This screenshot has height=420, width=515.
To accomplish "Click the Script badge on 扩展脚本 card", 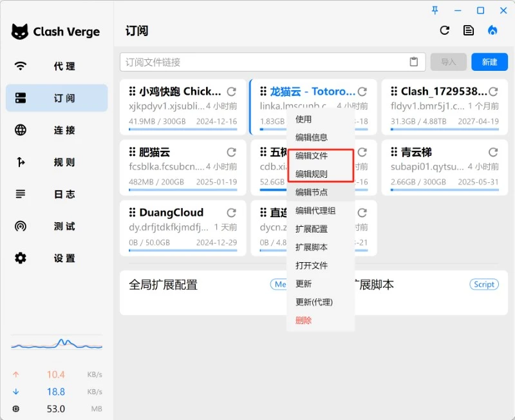I will 484,285.
